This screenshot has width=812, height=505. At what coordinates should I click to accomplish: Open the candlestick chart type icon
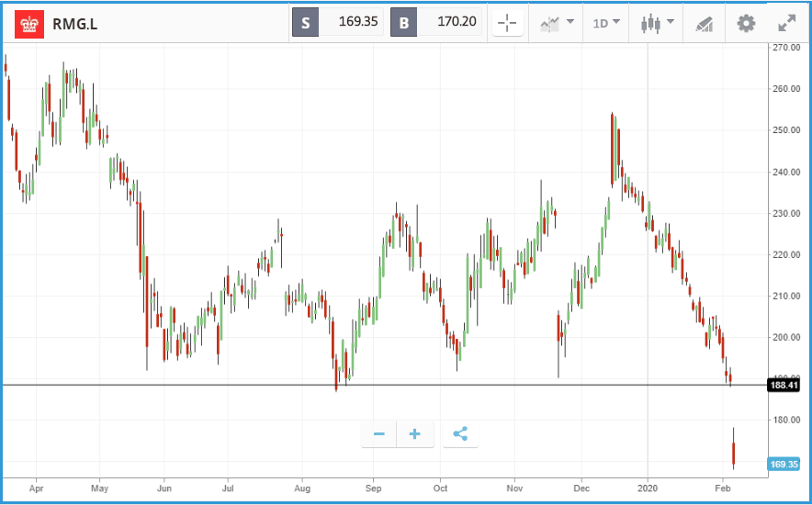[x=650, y=23]
